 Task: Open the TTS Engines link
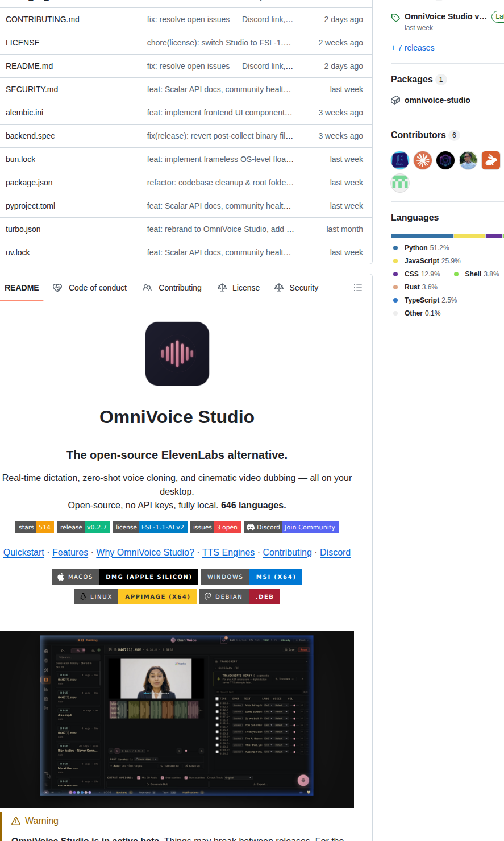tap(228, 552)
